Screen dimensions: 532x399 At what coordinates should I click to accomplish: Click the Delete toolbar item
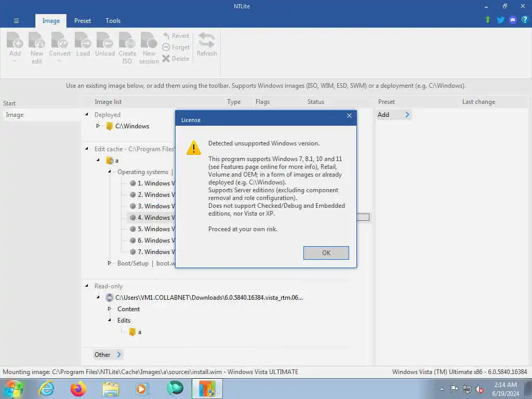(176, 58)
